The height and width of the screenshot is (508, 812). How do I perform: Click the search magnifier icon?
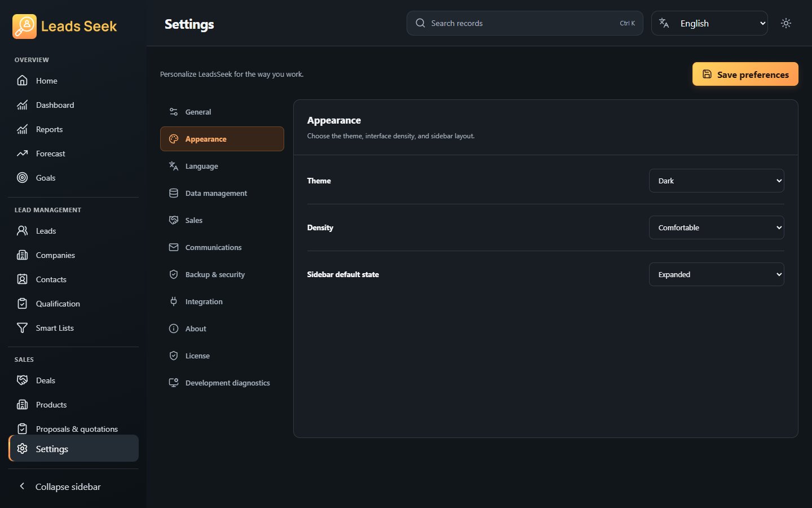420,23
